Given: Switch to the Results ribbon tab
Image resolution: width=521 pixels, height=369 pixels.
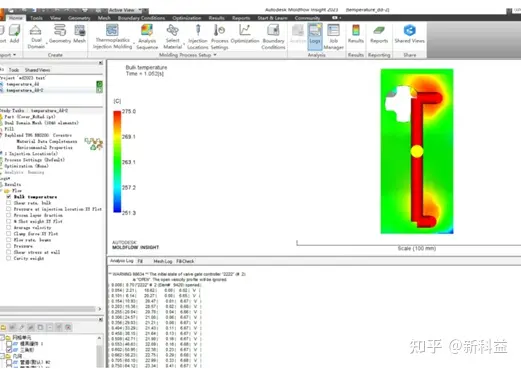Looking at the screenshot, I should [217, 18].
